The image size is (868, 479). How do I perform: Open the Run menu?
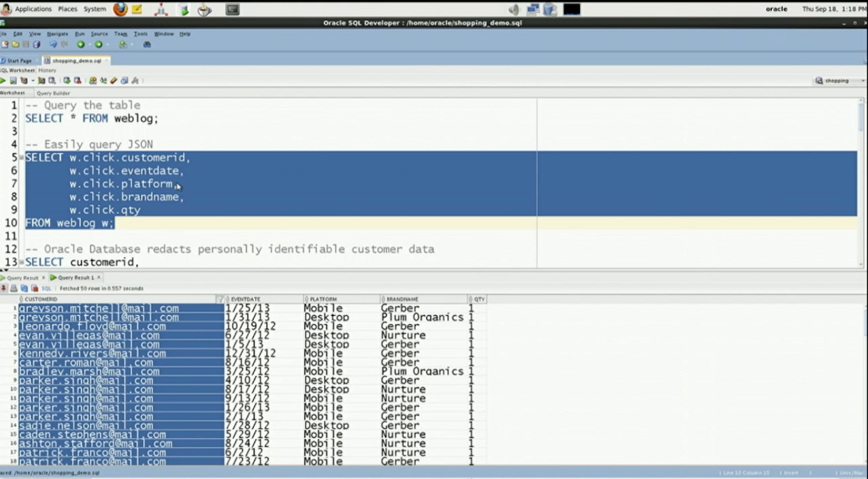point(79,34)
